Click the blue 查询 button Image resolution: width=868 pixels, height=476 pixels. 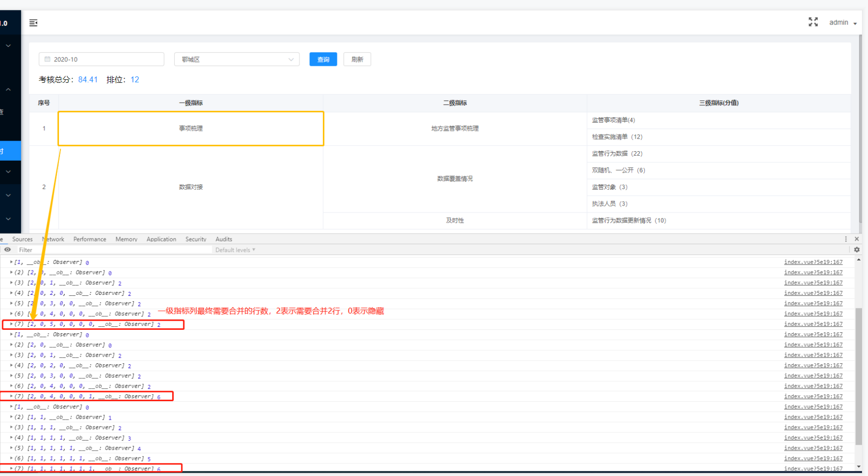click(323, 59)
